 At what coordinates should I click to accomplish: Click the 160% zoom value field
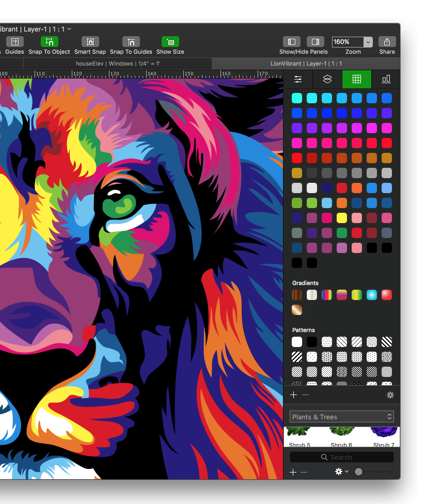pyautogui.click(x=348, y=42)
